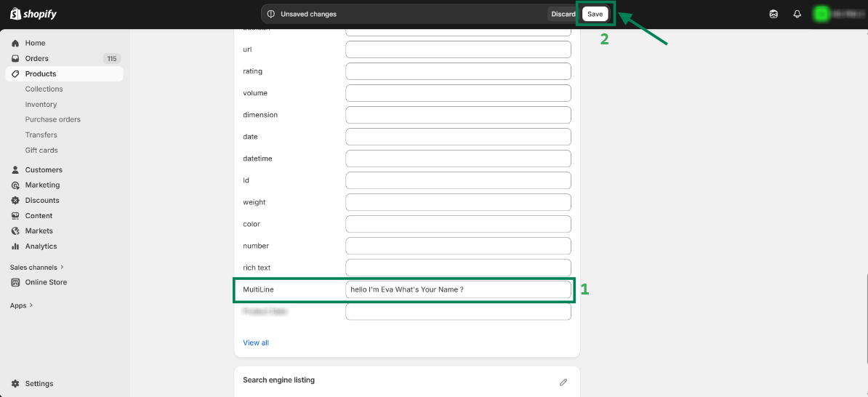
Task: Click the Discounts badge icon
Action: tap(15, 201)
